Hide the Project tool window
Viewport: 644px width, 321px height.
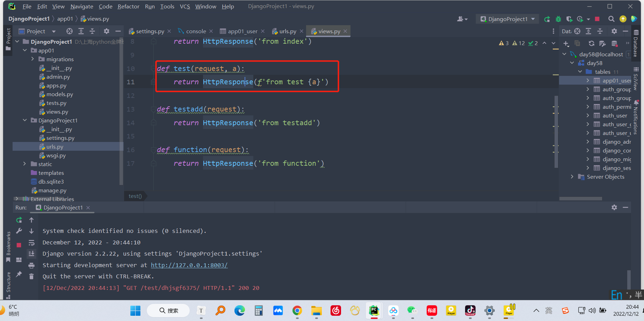118,31
